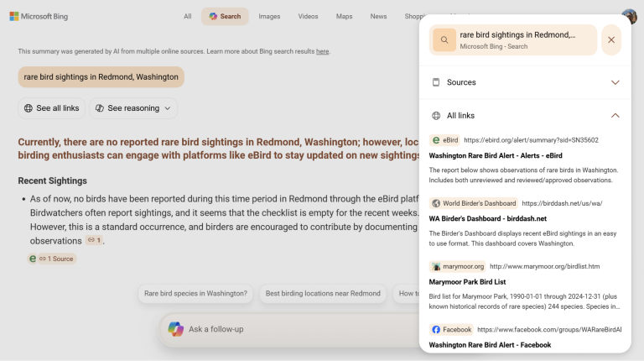This screenshot has height=361, width=644.
Task: Click the marymoor.org site icon
Action: tap(436, 266)
